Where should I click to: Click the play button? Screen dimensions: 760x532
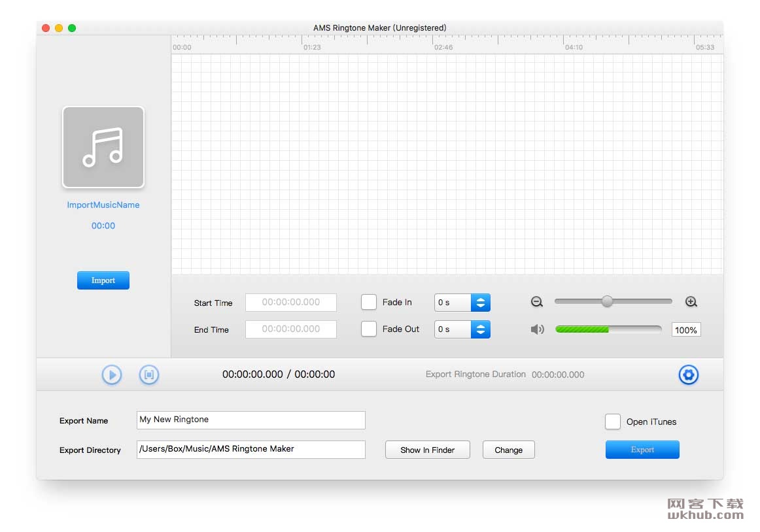point(112,374)
